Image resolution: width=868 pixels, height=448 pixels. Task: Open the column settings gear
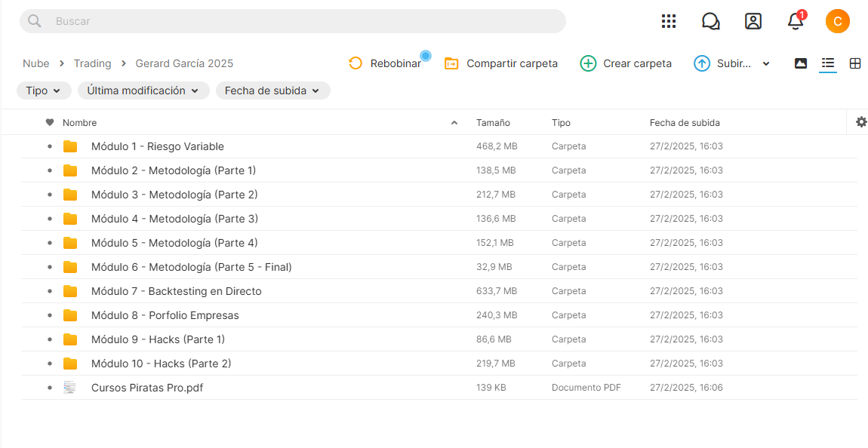[860, 121]
